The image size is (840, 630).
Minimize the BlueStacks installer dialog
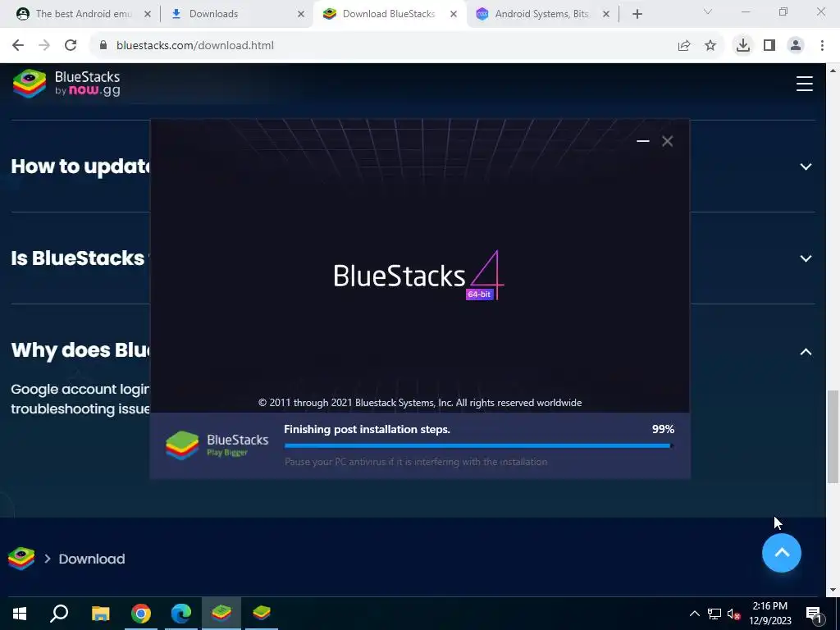tap(643, 141)
